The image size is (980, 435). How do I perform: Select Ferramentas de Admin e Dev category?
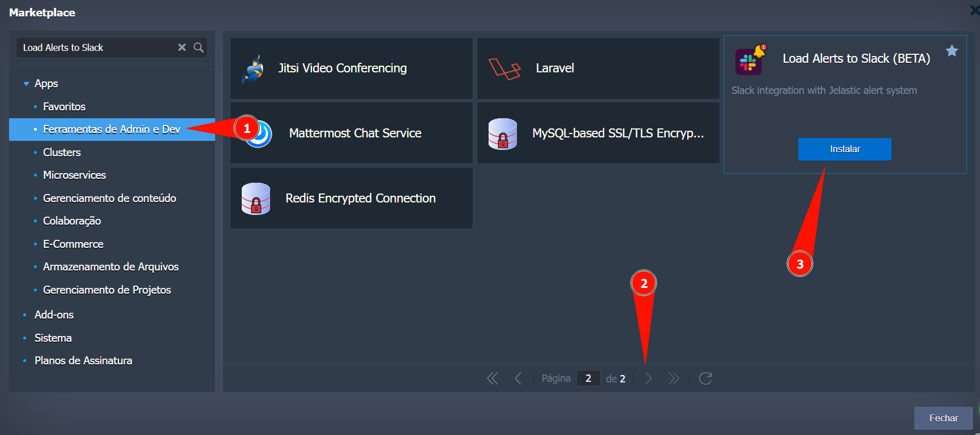112,130
